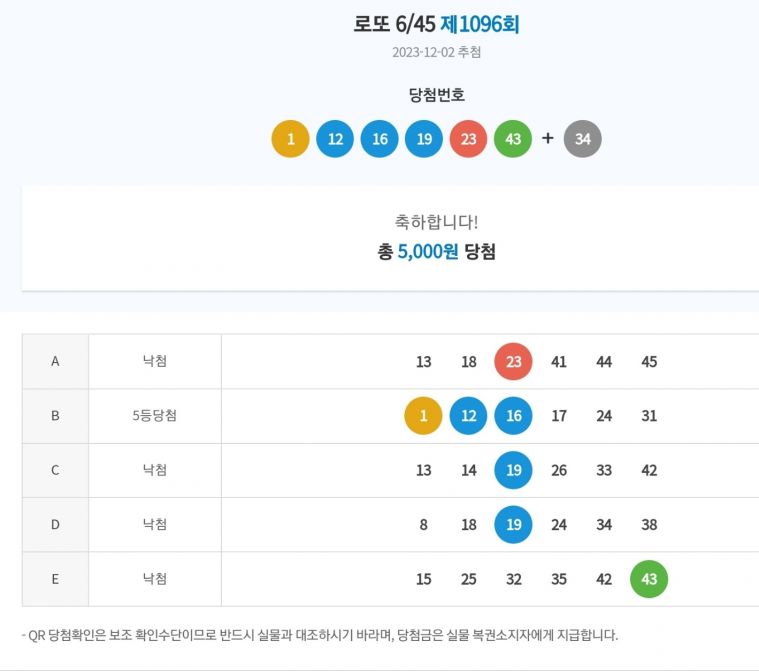Screen dimensions: 759x671
Task: Click the row label A
Action: (55, 361)
